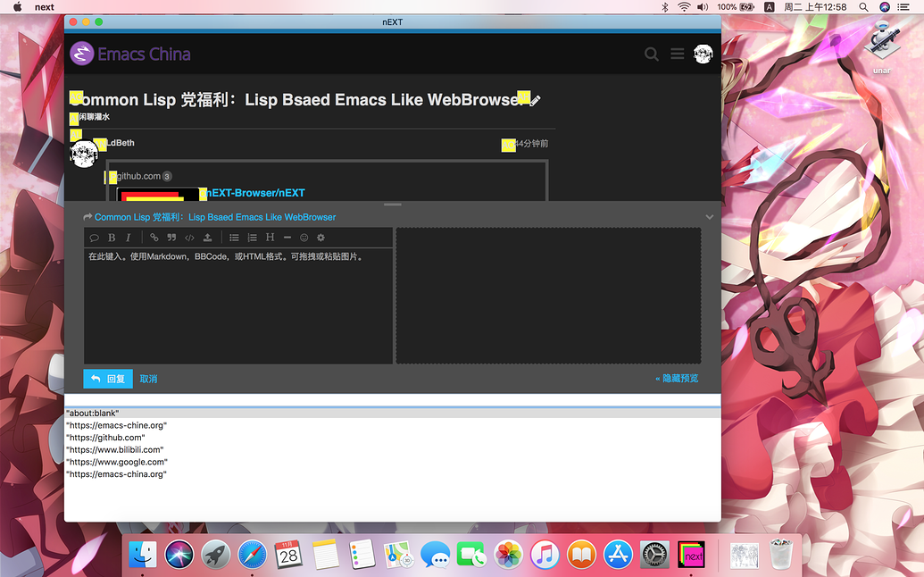Open the emoji picker in the editor
Viewport: 924px width, 577px height.
[x=304, y=238]
